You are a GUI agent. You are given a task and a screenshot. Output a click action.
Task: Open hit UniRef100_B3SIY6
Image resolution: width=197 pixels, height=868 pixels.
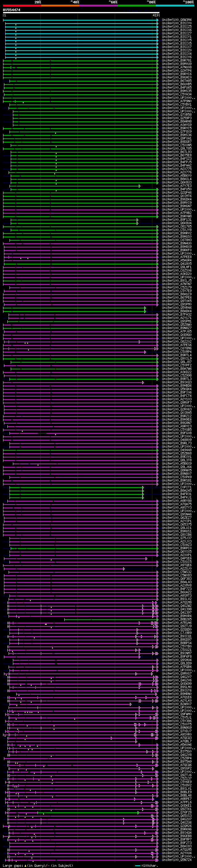177,57
